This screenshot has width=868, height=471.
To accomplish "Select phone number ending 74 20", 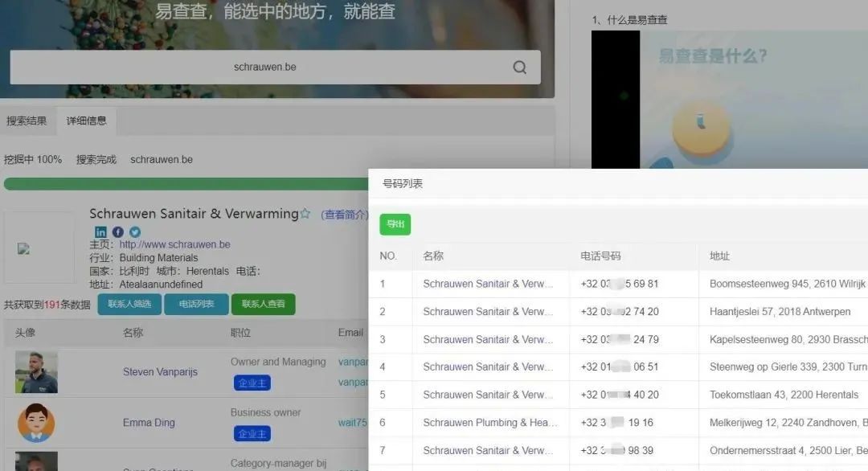I will [620, 312].
